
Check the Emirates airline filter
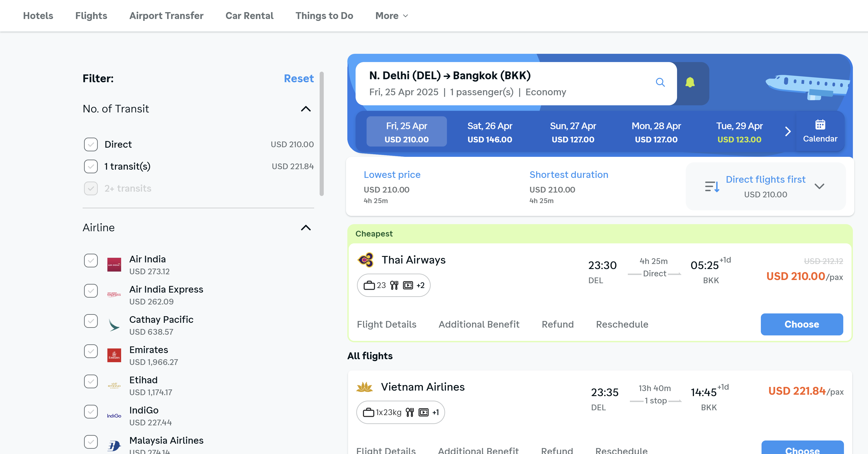point(91,351)
